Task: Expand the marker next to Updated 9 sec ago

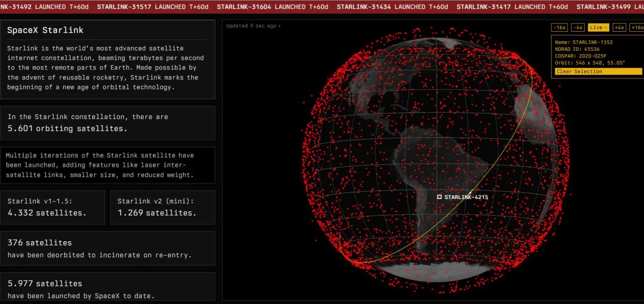Action: pyautogui.click(x=279, y=26)
